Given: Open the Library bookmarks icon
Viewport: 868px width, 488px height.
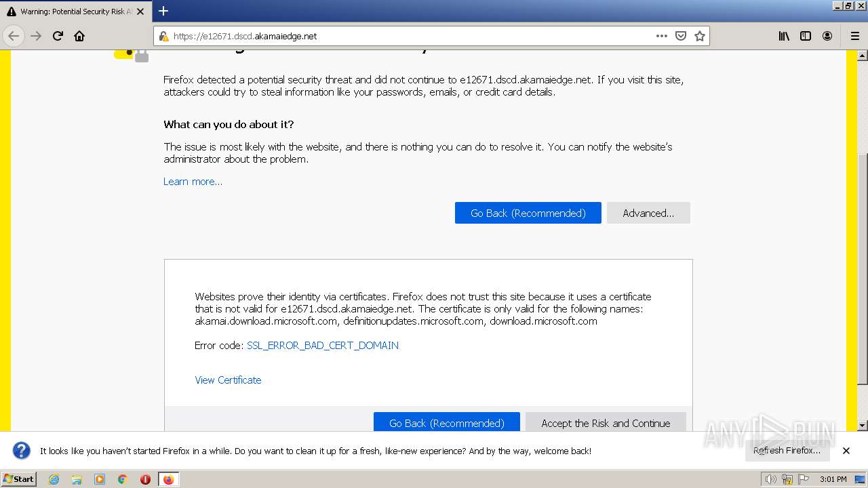Looking at the screenshot, I should [784, 36].
